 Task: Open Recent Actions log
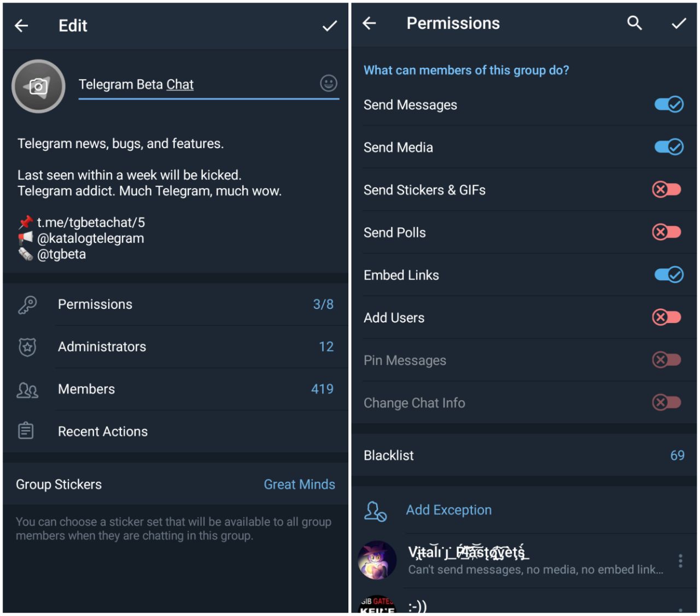click(x=175, y=431)
